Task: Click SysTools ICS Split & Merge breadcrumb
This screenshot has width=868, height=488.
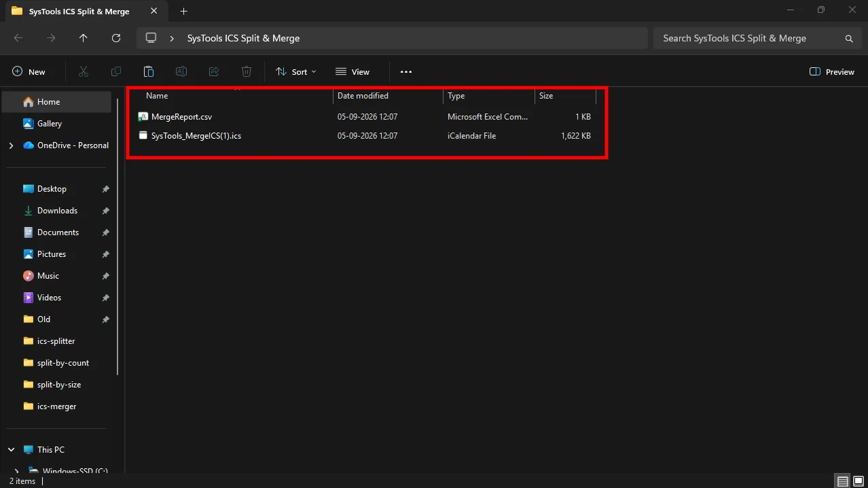Action: (243, 39)
